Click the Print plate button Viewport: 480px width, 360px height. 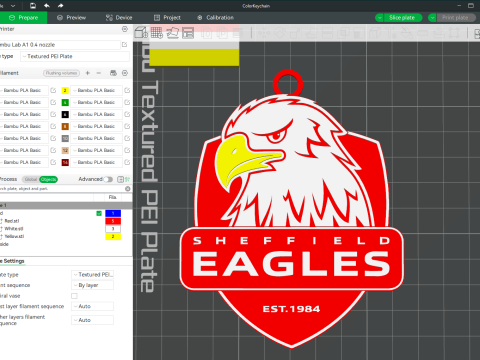pos(455,18)
